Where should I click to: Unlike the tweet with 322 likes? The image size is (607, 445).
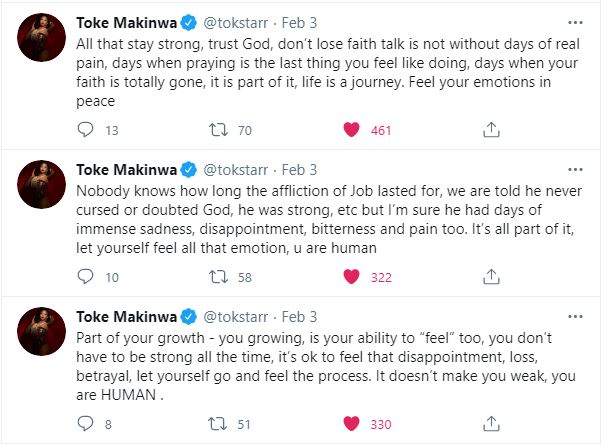coord(352,277)
